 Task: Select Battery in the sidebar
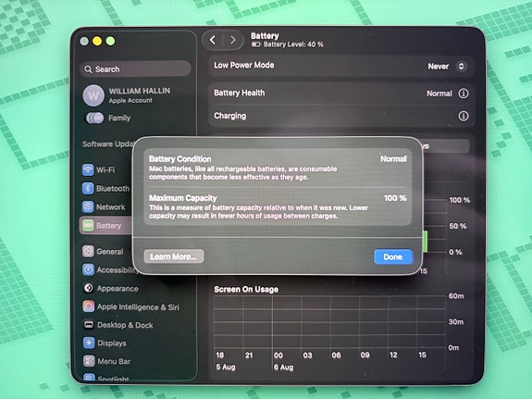tap(105, 226)
